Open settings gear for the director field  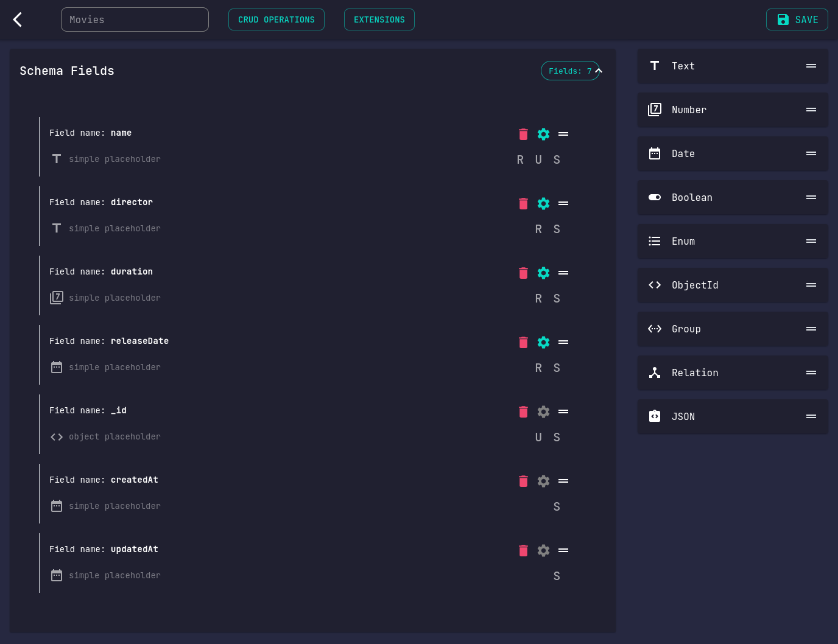click(543, 203)
